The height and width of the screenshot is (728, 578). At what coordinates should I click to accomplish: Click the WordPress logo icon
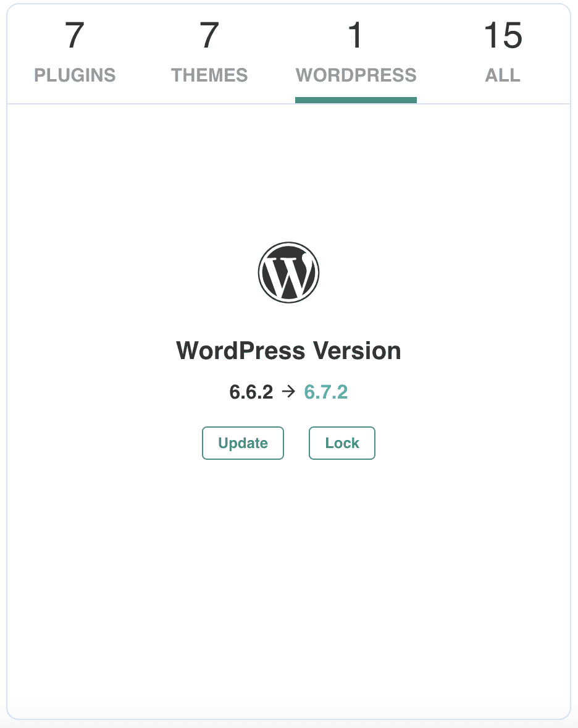(x=288, y=273)
